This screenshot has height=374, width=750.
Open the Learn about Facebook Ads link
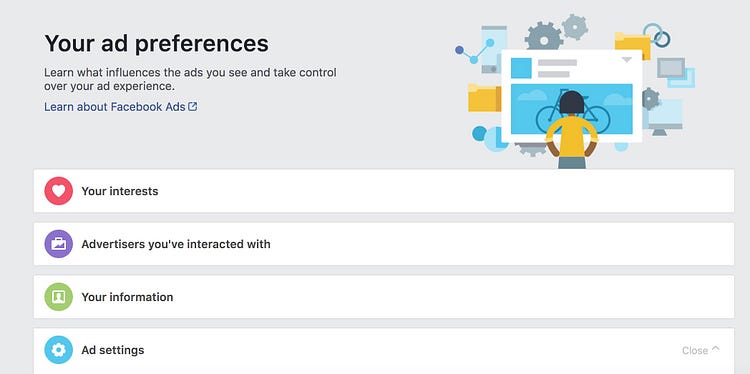(x=115, y=107)
